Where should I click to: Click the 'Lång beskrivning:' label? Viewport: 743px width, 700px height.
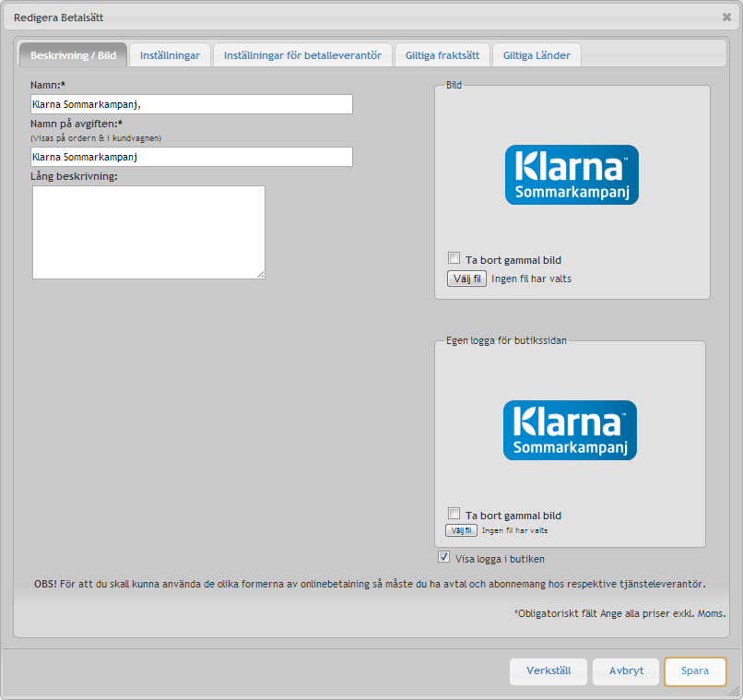[74, 176]
